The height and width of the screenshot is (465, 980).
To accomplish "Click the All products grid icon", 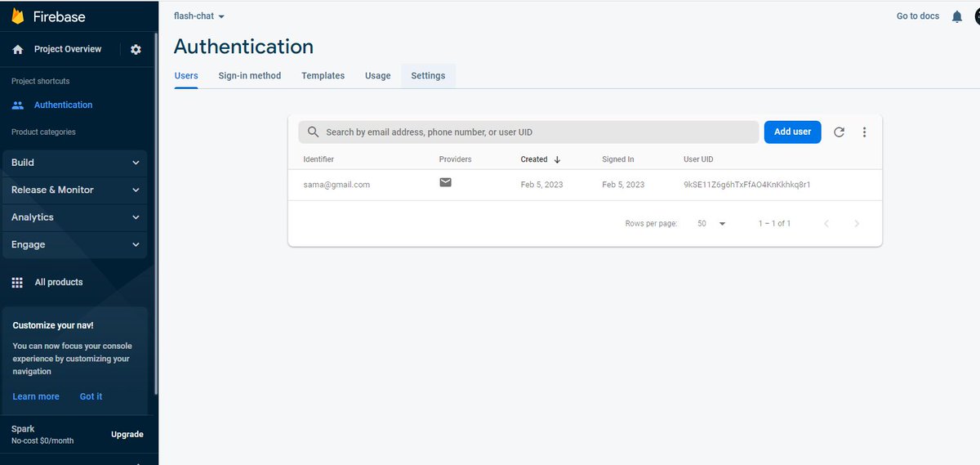I will click(17, 283).
